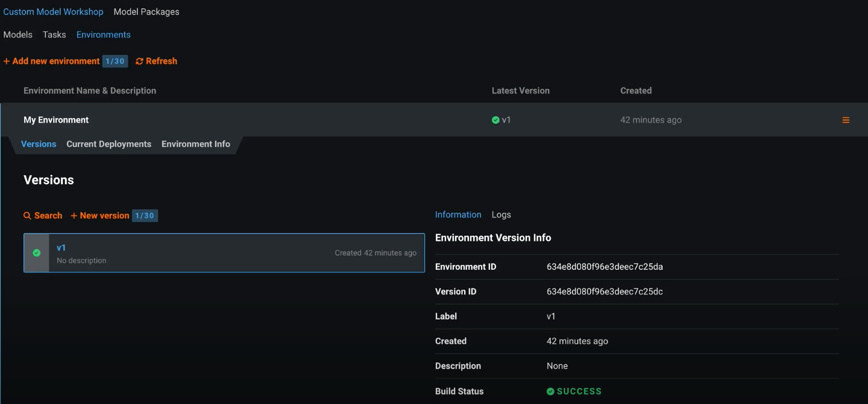The height and width of the screenshot is (404, 868).
Task: Show the Environment Info tab
Action: tap(196, 144)
